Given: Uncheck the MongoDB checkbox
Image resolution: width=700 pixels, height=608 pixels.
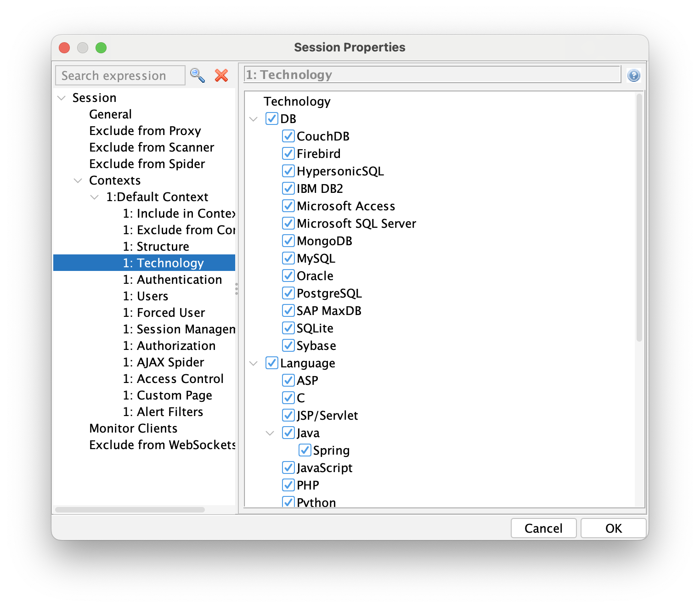Looking at the screenshot, I should click(x=288, y=241).
